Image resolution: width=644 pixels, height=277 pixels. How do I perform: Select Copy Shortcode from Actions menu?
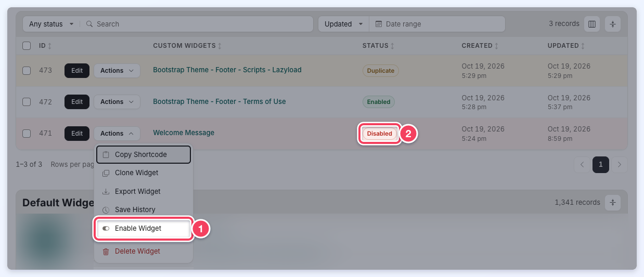pos(144,154)
